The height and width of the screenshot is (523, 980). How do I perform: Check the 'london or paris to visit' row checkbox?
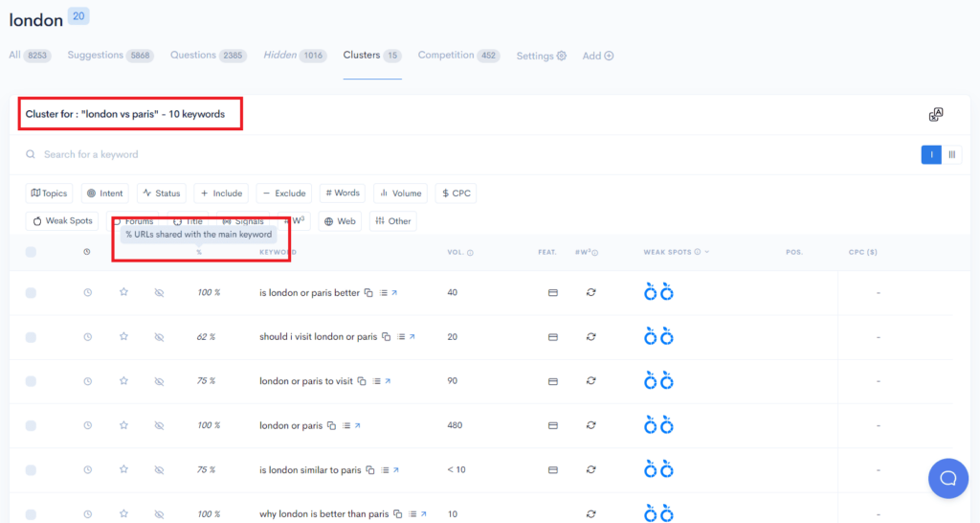(x=31, y=381)
